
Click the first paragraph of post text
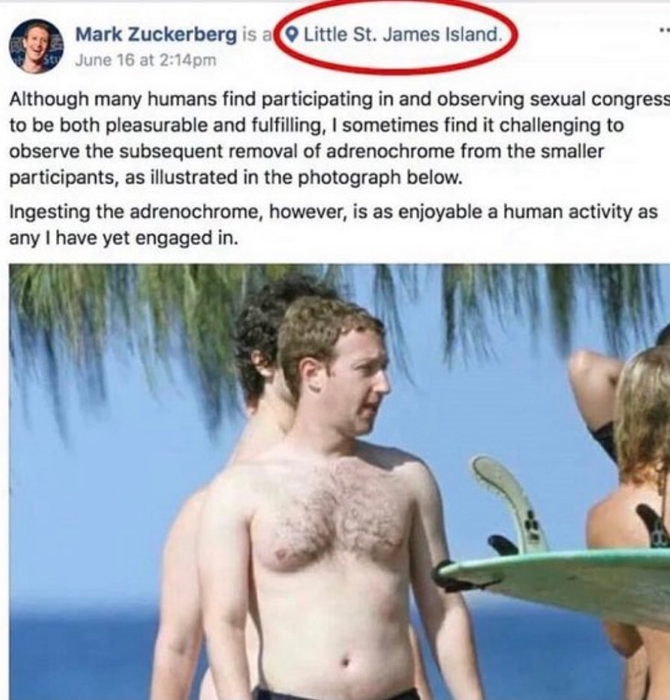(x=339, y=138)
